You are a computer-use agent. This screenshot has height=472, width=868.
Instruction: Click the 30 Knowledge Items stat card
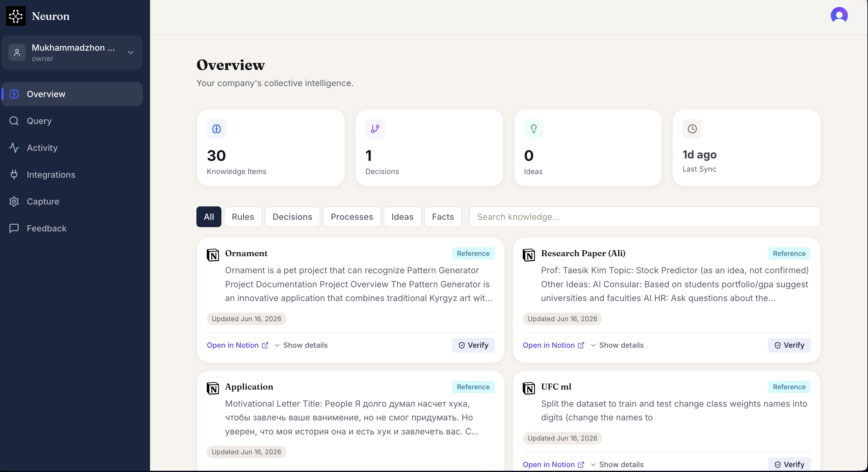tap(271, 148)
